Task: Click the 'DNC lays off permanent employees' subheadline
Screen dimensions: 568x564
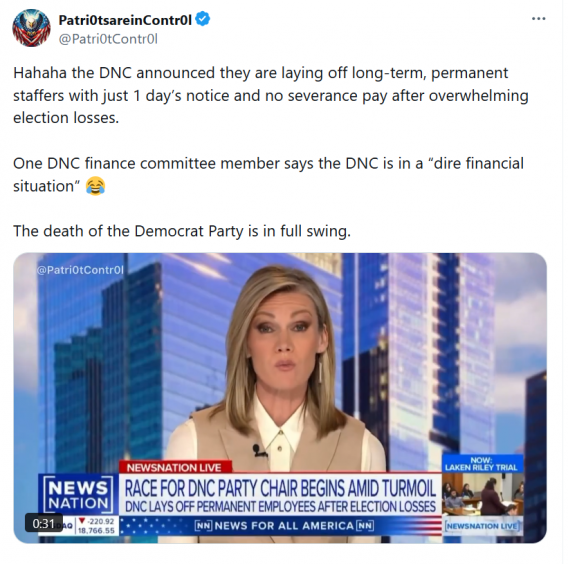Action: (280, 506)
